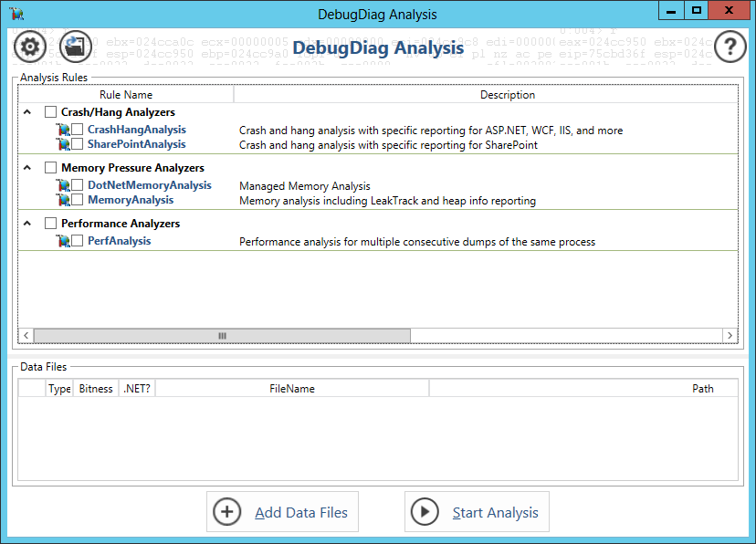Image resolution: width=756 pixels, height=544 pixels.
Task: Click the FileName column header
Action: click(292, 389)
